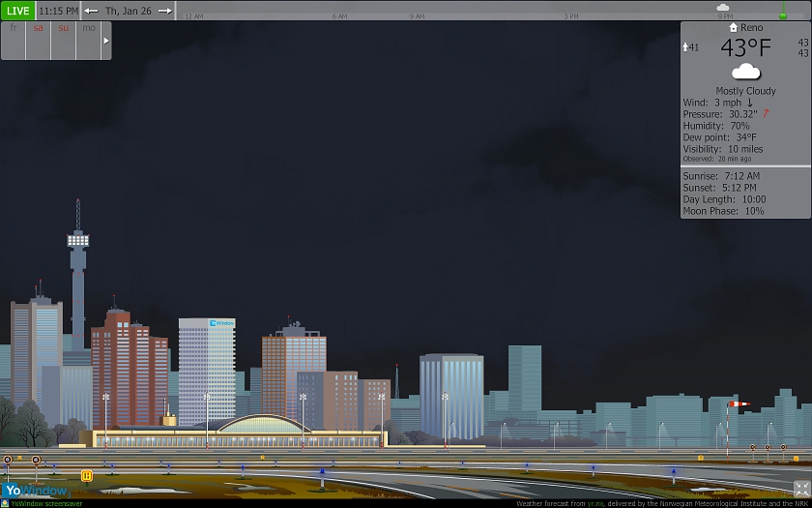Toggle fullscreen with bottom-right corner icon
812x508 pixels.
(x=801, y=489)
